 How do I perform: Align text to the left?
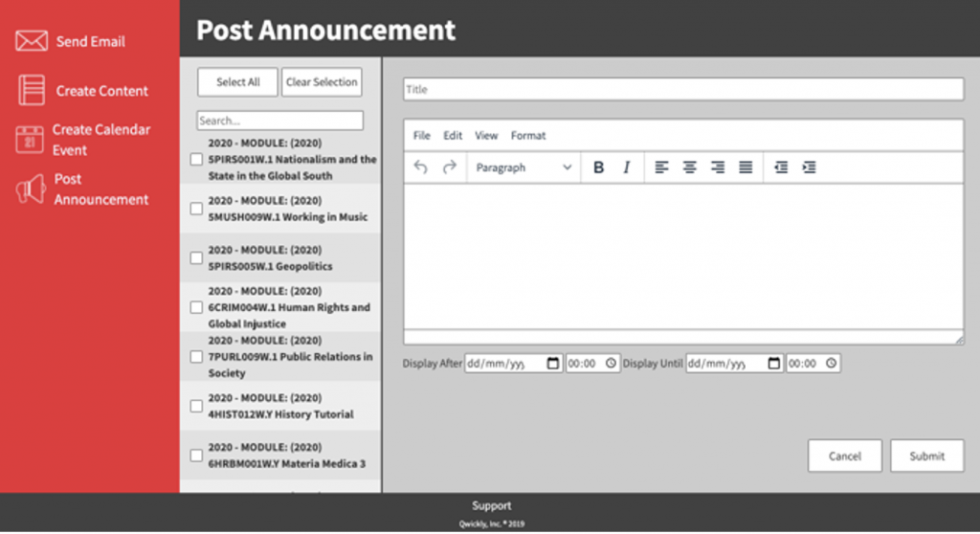tap(661, 167)
